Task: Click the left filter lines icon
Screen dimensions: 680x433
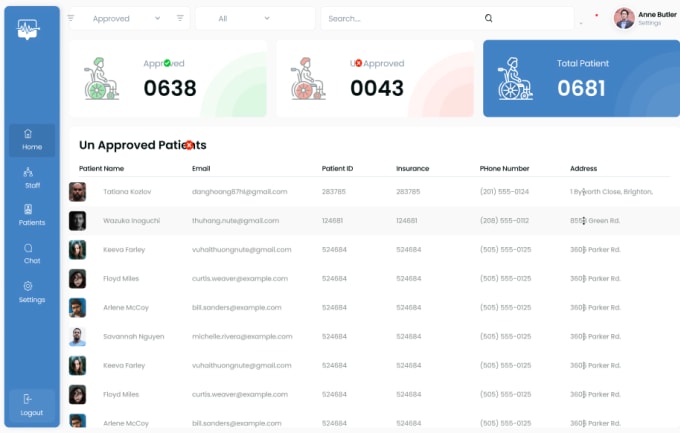Action: click(x=71, y=18)
